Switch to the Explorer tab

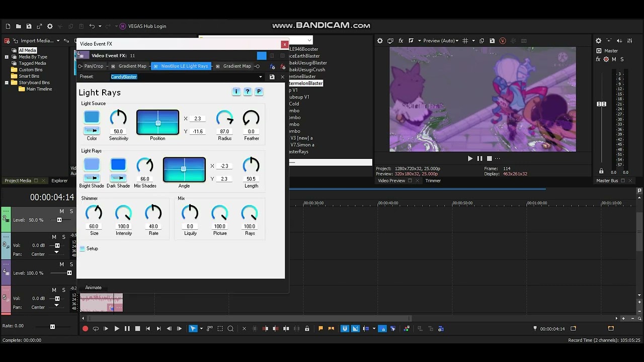(59, 180)
